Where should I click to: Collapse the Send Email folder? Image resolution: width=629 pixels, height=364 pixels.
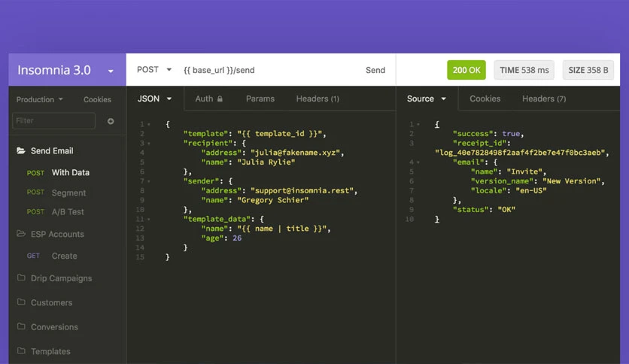pyautogui.click(x=52, y=150)
